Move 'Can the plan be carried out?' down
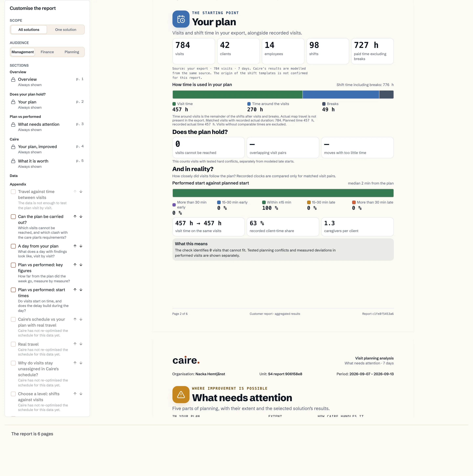473x476 pixels. pos(81,216)
